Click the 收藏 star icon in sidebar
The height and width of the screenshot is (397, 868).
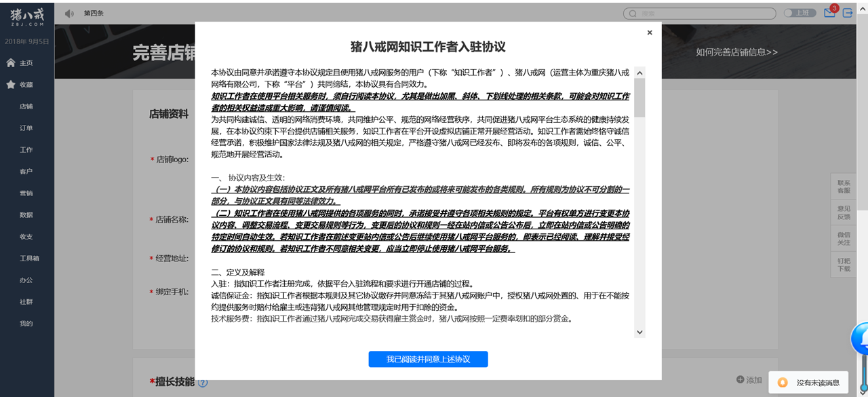[11, 85]
